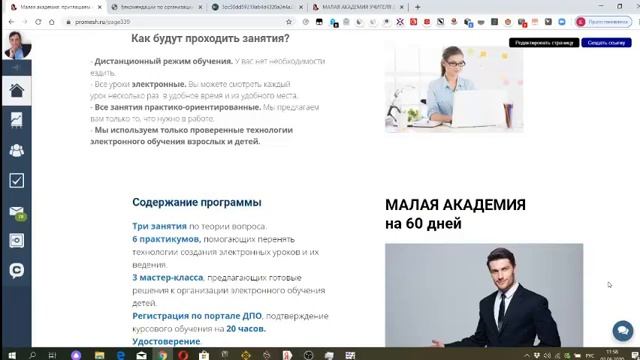Image resolution: width=640 pixels, height=360 pixels.
Task: Switch to the МАЛАЯ АКАДЕМИЯ УЧИТЕЛЯ tab
Action: coord(358,7)
